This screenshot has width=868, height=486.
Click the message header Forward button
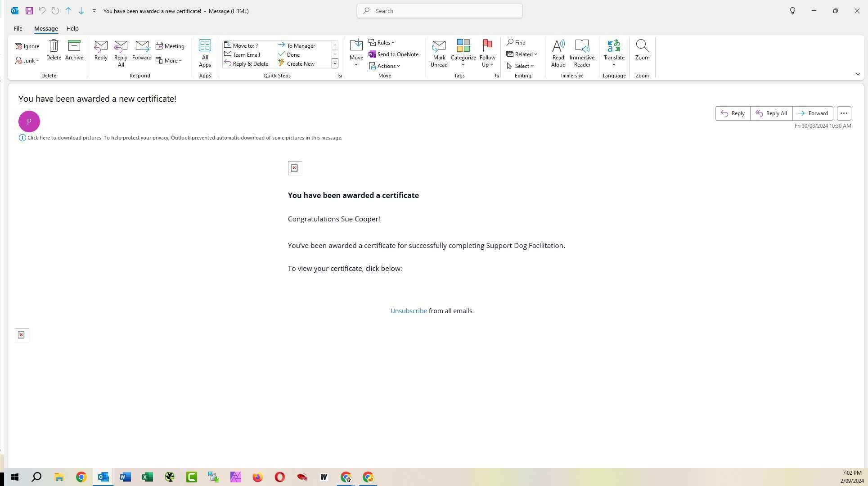point(813,113)
